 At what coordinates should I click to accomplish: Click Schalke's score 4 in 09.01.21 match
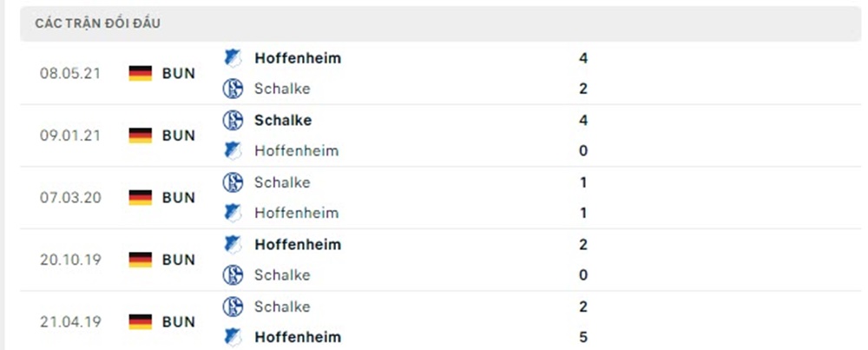[x=583, y=120]
